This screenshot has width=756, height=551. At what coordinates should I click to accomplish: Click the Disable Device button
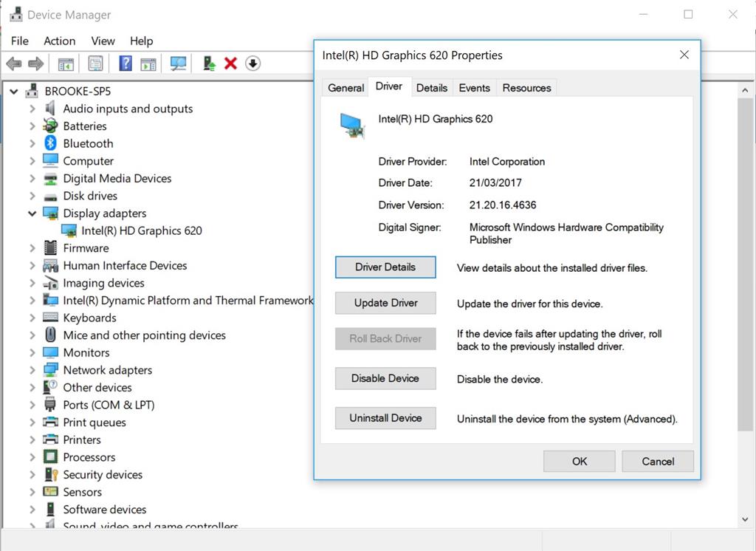[x=385, y=378]
